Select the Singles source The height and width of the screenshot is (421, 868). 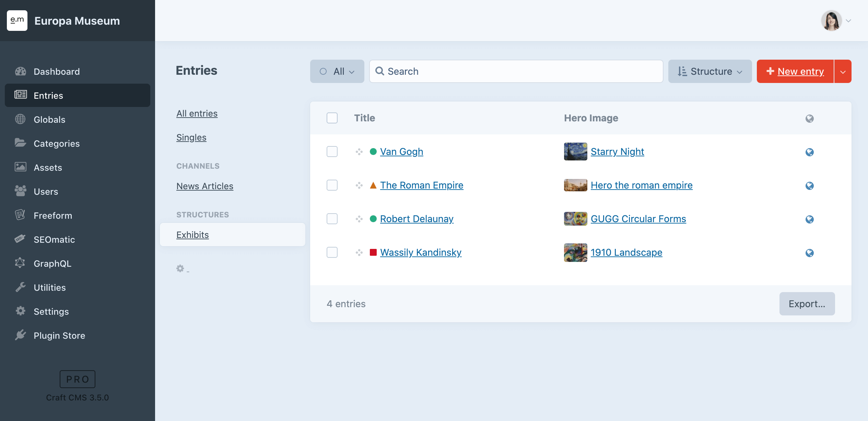click(x=191, y=137)
